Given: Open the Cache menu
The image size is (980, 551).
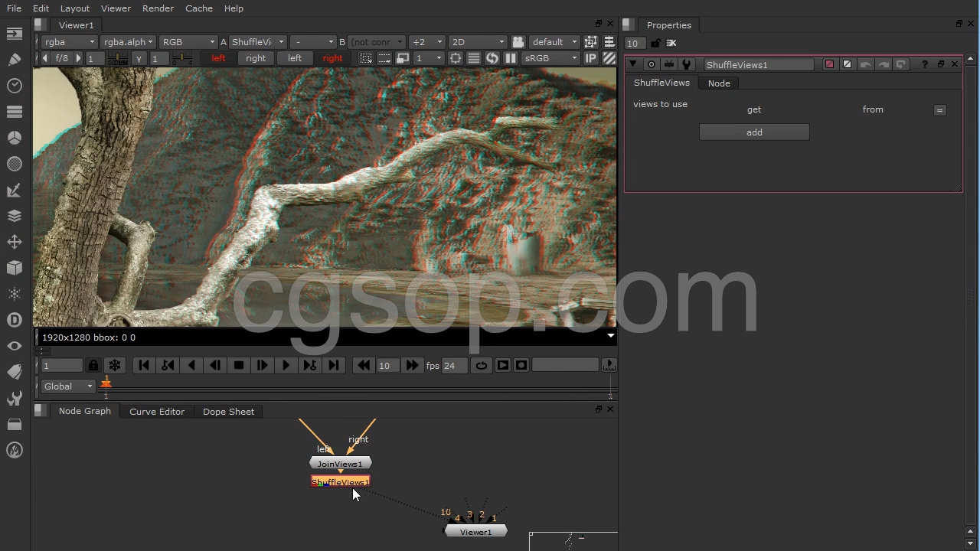Looking at the screenshot, I should pos(199,8).
